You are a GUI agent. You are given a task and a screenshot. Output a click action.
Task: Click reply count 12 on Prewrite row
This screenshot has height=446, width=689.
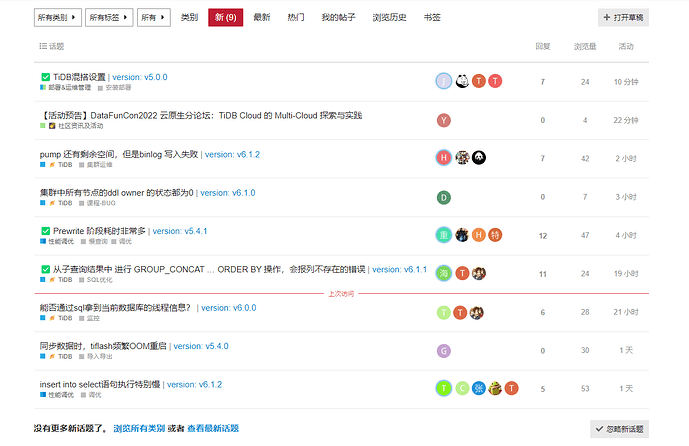click(543, 236)
